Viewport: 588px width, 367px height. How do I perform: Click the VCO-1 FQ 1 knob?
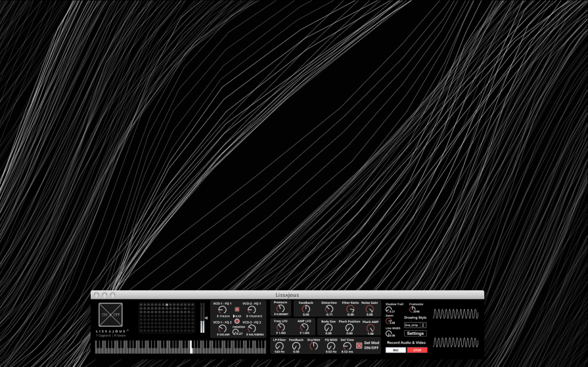(222, 310)
